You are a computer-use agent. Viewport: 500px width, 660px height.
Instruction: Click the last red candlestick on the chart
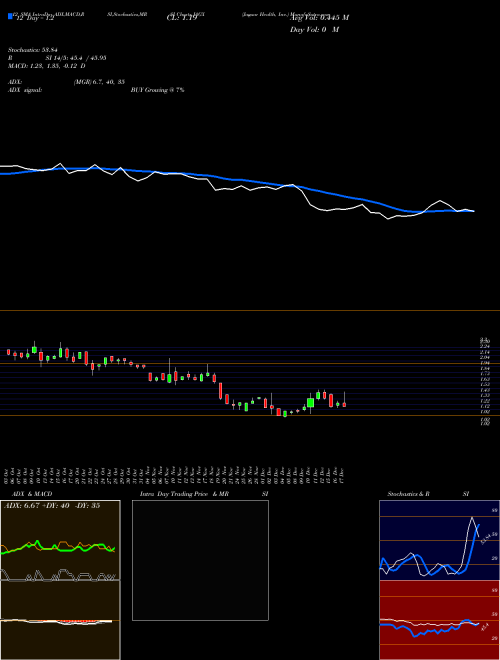(x=344, y=405)
